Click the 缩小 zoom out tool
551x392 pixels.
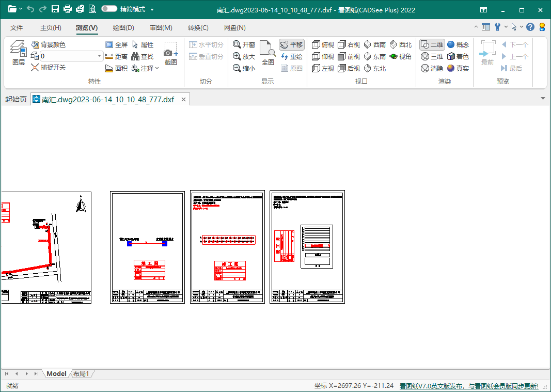(x=244, y=68)
